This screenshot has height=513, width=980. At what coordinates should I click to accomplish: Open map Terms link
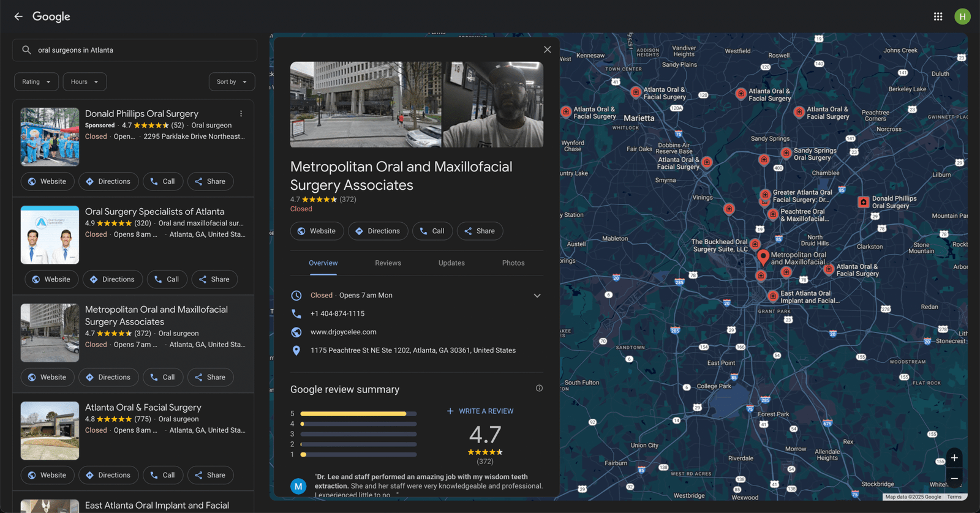(954, 497)
